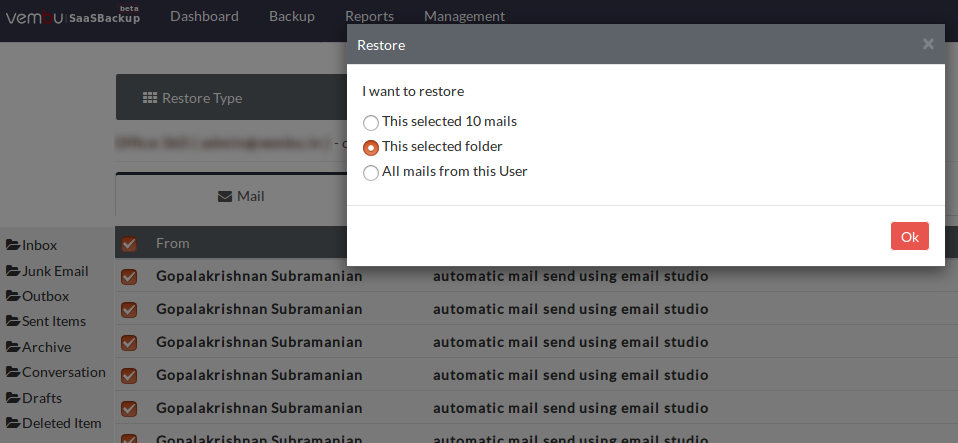Click the Vembu SaaSBackup logo
The image size is (958, 443).
[73, 16]
